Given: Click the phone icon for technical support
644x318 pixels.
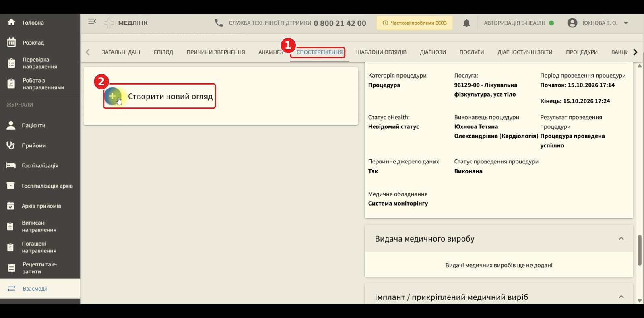Looking at the screenshot, I should coord(219,23).
